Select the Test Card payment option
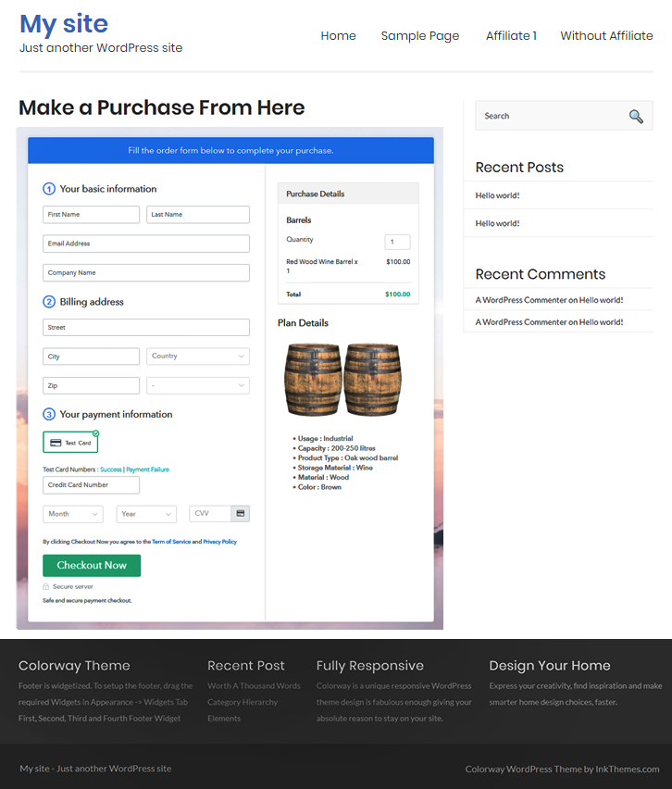The image size is (672, 789). point(70,443)
